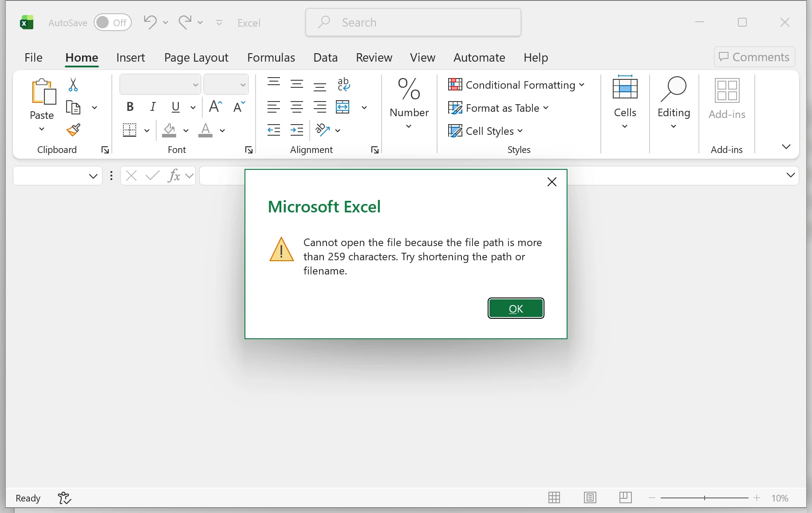Click the Decrease Indent icon
Screen dimensions: 812x513
(x=274, y=130)
